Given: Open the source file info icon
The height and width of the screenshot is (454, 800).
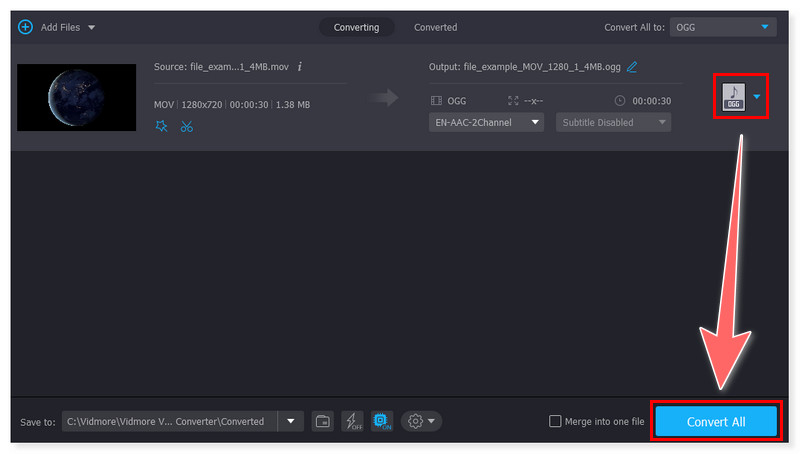Looking at the screenshot, I should pyautogui.click(x=300, y=67).
